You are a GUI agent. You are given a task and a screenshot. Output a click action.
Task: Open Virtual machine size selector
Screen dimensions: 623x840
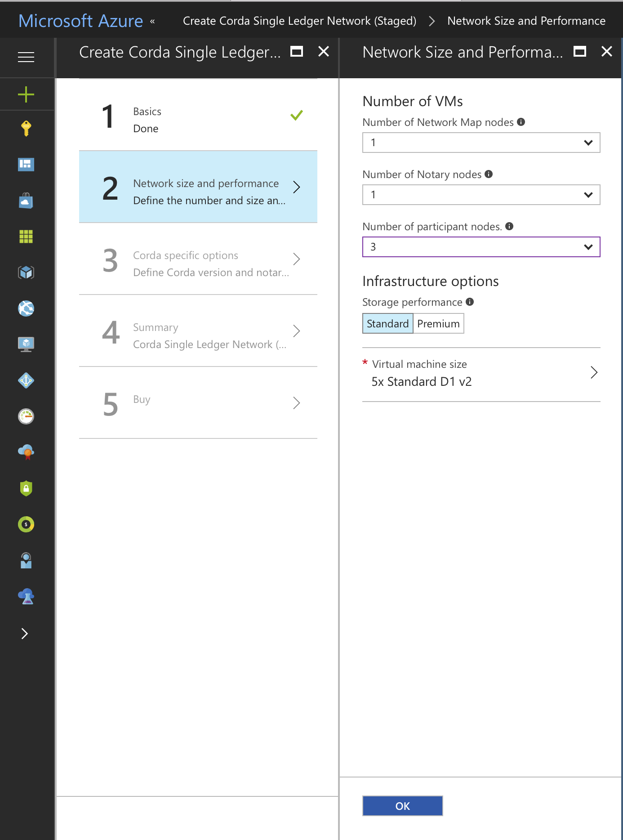[481, 373]
